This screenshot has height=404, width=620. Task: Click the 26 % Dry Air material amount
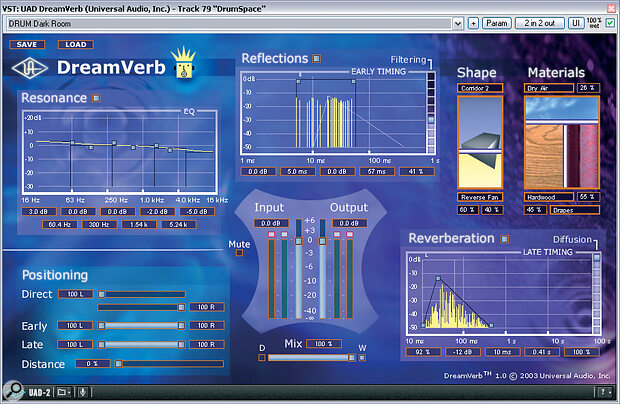[x=588, y=88]
